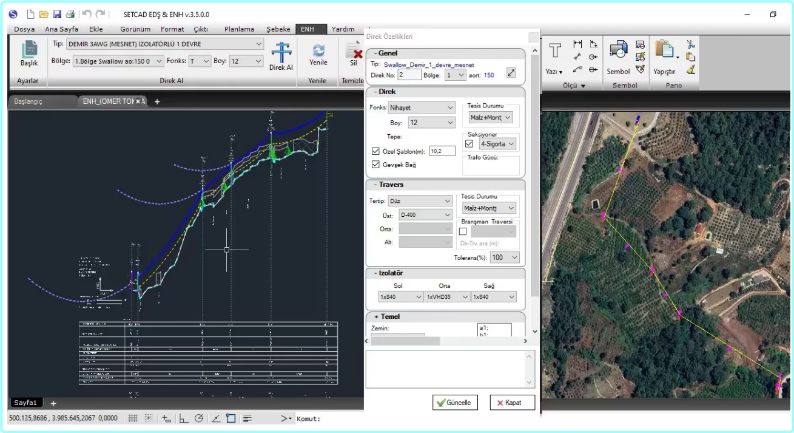The height and width of the screenshot is (433, 794).
Task: Toggle lineweight display icon in the status bar
Action: 248,418
